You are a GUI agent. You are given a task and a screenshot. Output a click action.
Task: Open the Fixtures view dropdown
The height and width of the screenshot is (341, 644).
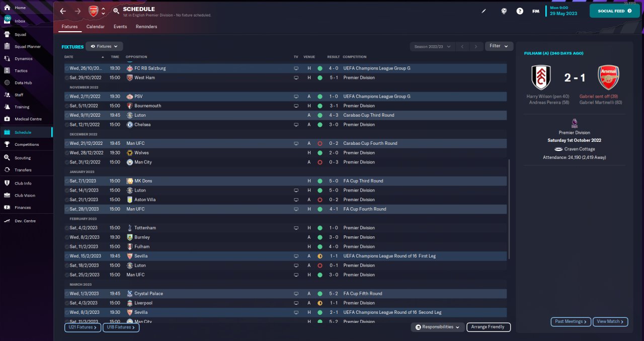click(104, 46)
